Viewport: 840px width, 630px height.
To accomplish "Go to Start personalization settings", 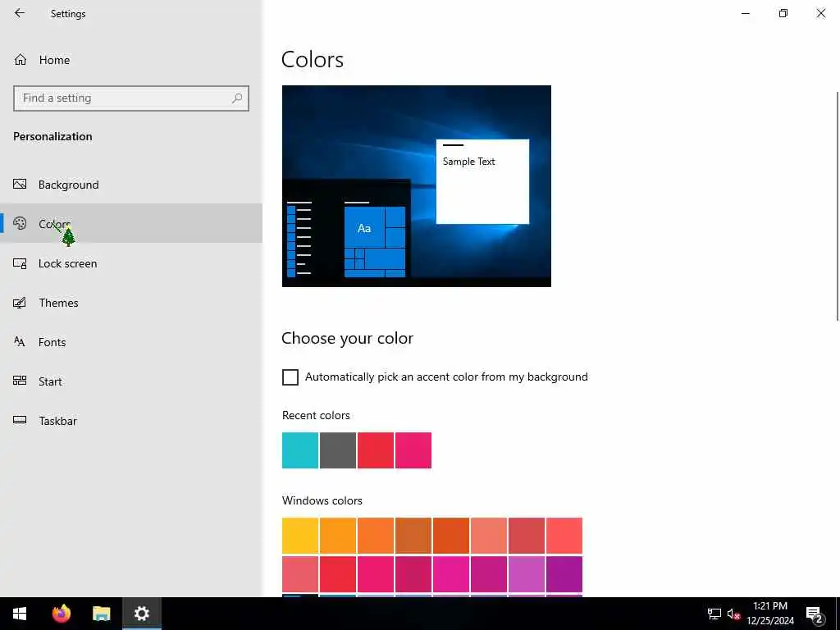I will (x=131, y=381).
